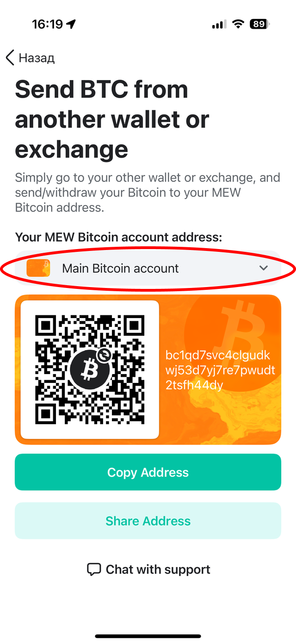Tap the battery indicator in status bar
The image size is (296, 644).
(x=259, y=24)
